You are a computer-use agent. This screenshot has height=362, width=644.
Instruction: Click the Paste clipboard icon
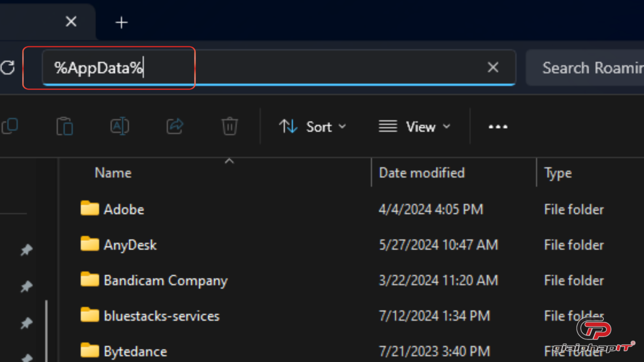pyautogui.click(x=65, y=126)
